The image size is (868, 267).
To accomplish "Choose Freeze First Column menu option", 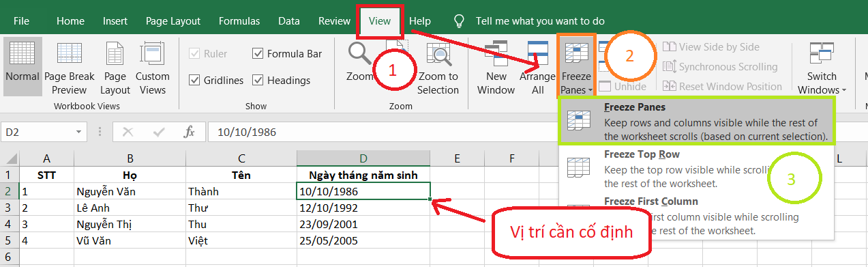I will (x=696, y=216).
